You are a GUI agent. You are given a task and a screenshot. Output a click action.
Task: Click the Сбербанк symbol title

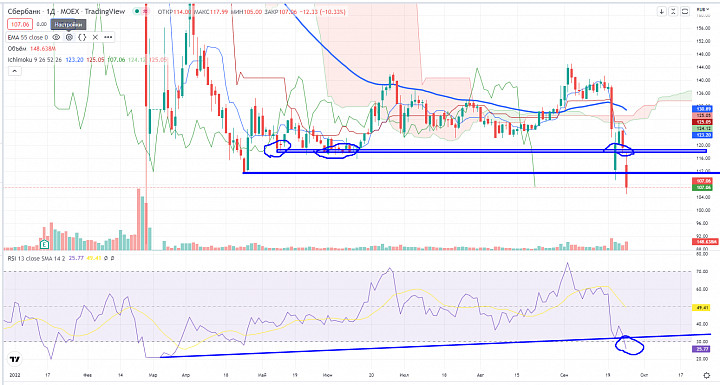(x=24, y=11)
